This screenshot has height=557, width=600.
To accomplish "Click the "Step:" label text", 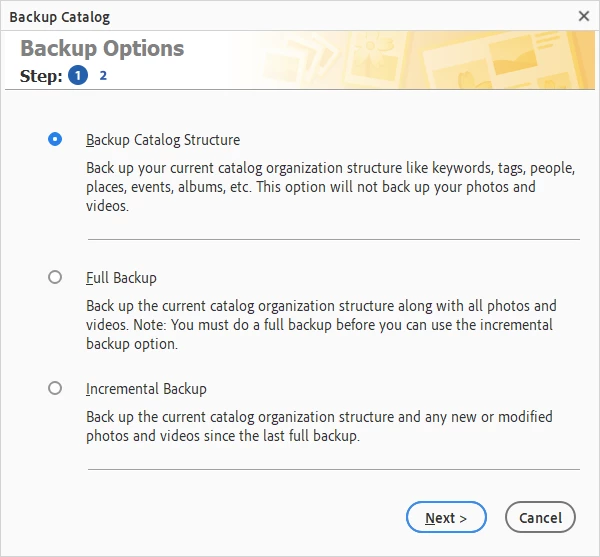I will [41, 76].
